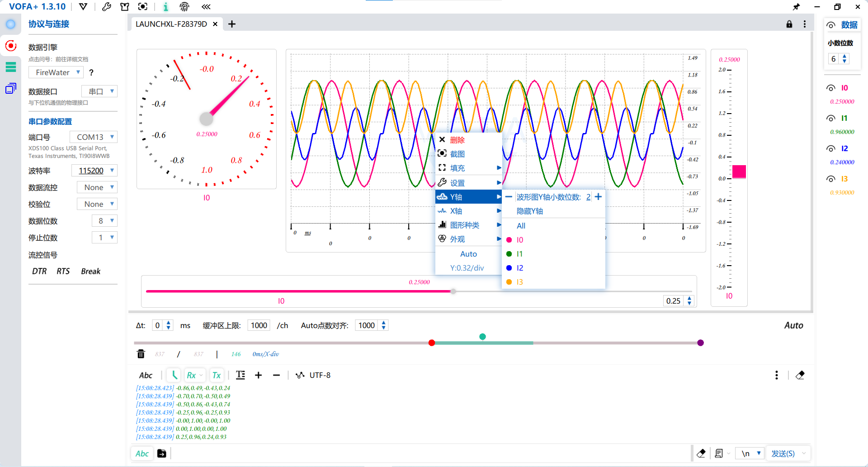Image resolution: width=868 pixels, height=467 pixels.
Task: Click the 发送(S) send button
Action: tap(783, 453)
